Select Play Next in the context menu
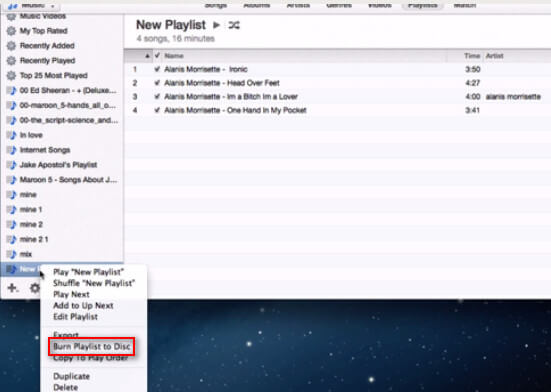The image size is (551, 392). tap(71, 294)
